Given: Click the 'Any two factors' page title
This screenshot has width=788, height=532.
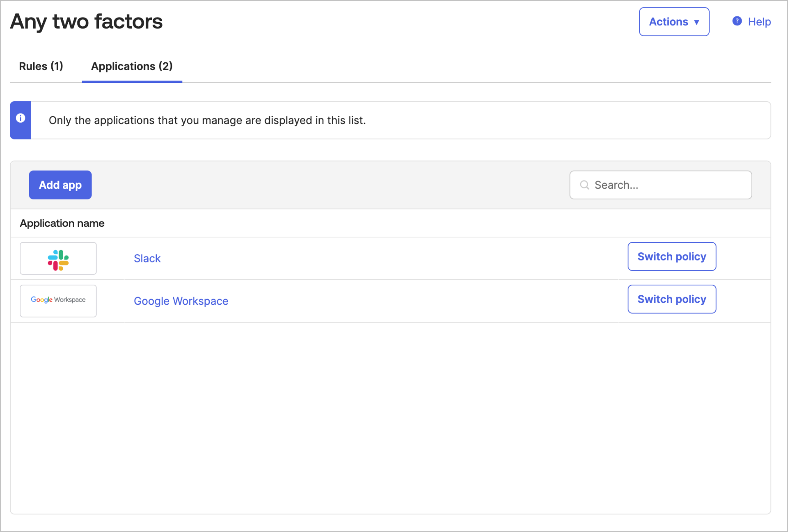Looking at the screenshot, I should pyautogui.click(x=86, y=21).
